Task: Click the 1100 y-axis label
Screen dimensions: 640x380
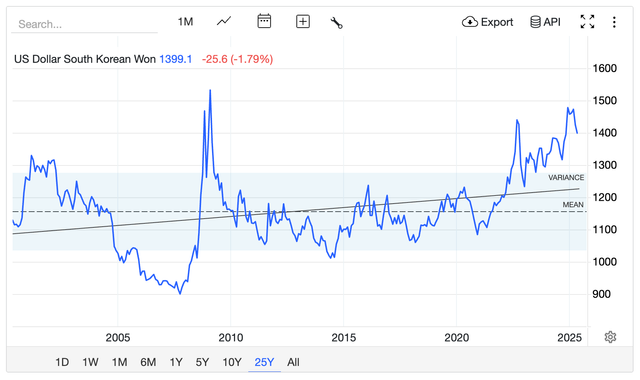Action: [x=604, y=230]
